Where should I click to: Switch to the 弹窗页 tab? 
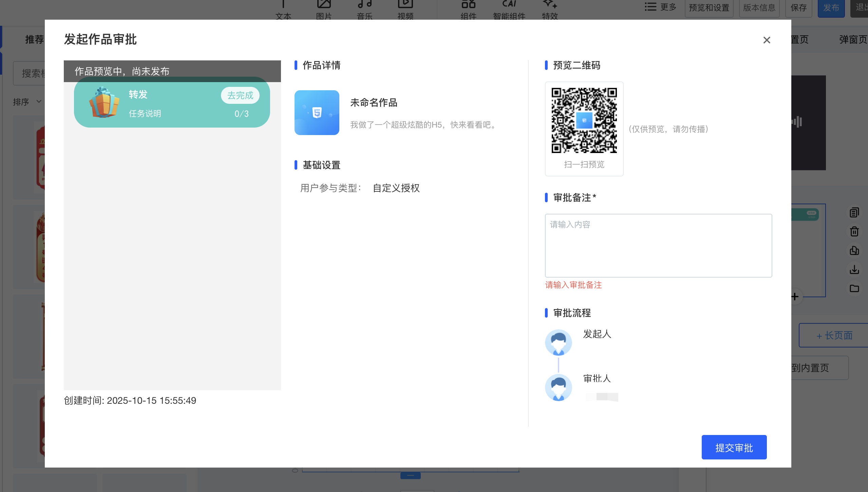tap(852, 40)
